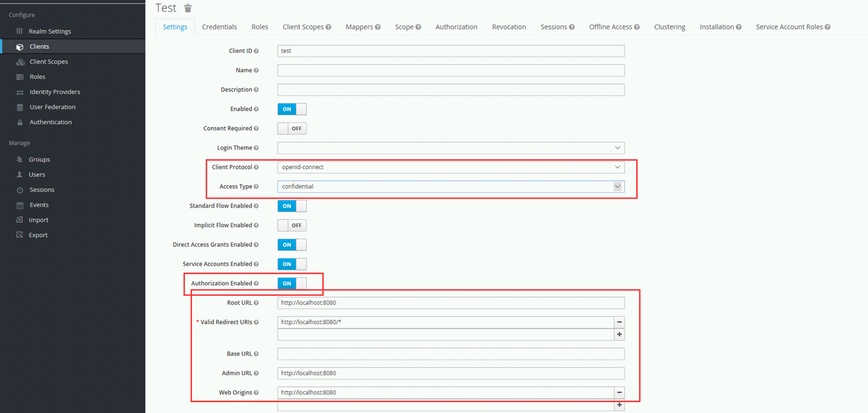Screen dimensions: 868x413
Task: Click the Groups sidebar icon
Action: click(20, 159)
